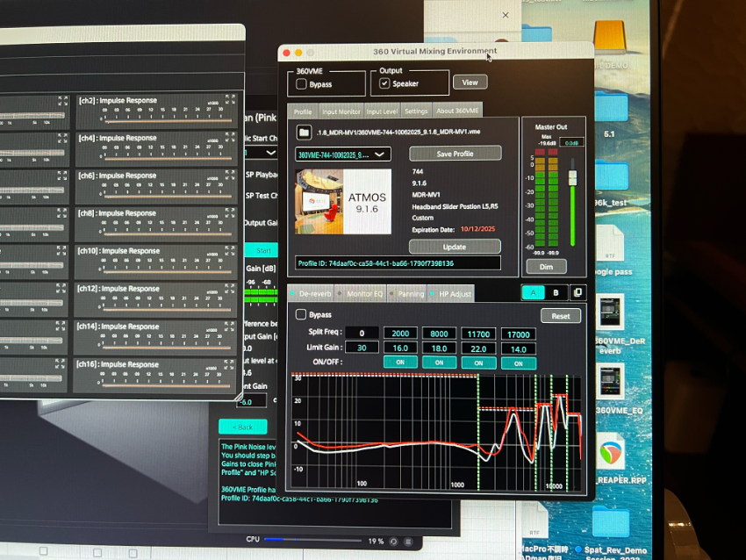746x560 pixels.
Task: Open the 360VME_EQ desktop file
Action: click(x=610, y=382)
